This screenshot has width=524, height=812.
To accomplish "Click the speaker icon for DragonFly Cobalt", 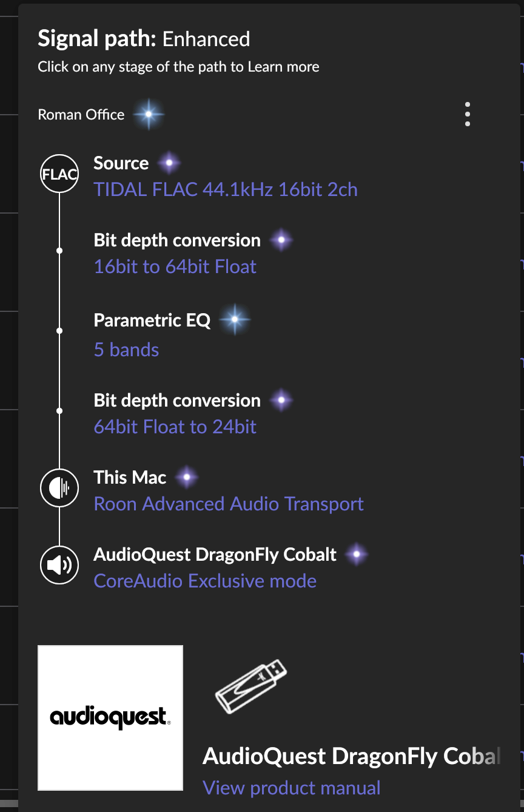I will click(x=59, y=565).
